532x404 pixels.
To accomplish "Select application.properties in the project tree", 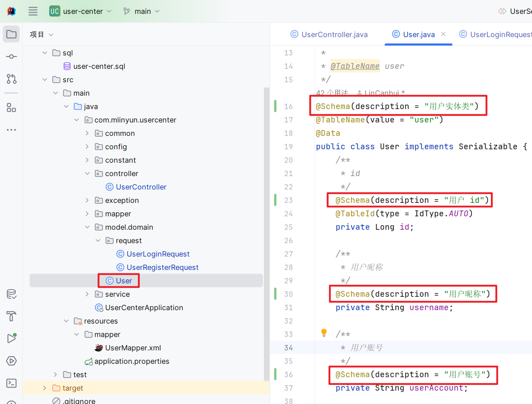I will (132, 361).
